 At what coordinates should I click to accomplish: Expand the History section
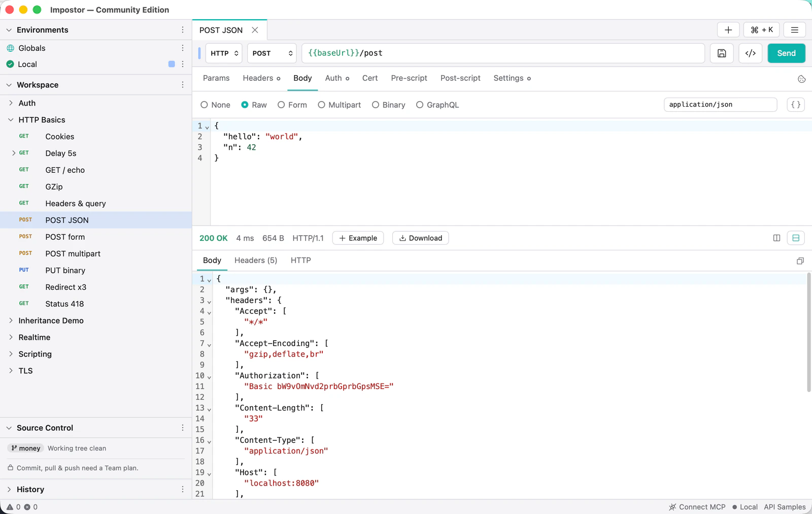coord(9,489)
